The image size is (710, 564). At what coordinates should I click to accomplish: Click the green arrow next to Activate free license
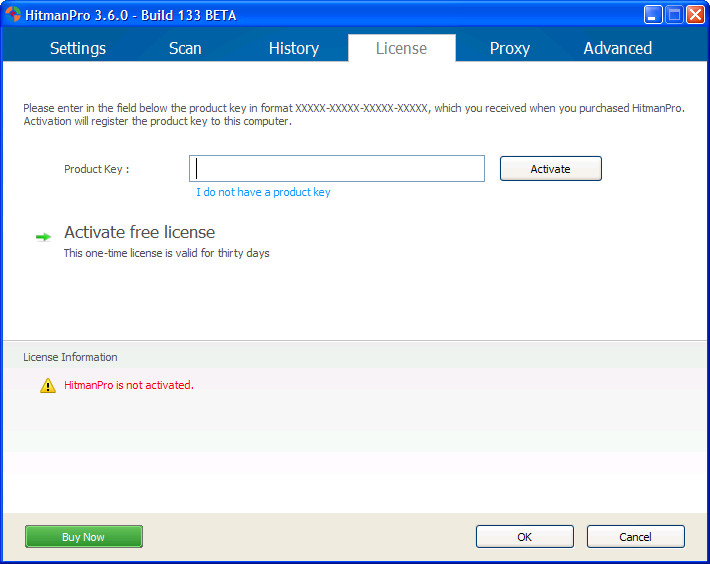43,237
